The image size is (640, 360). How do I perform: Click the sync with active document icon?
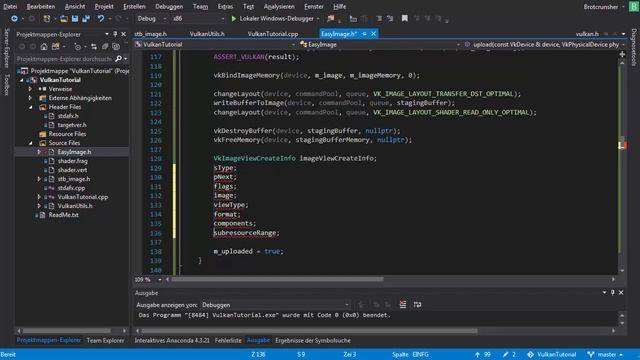(x=94, y=47)
